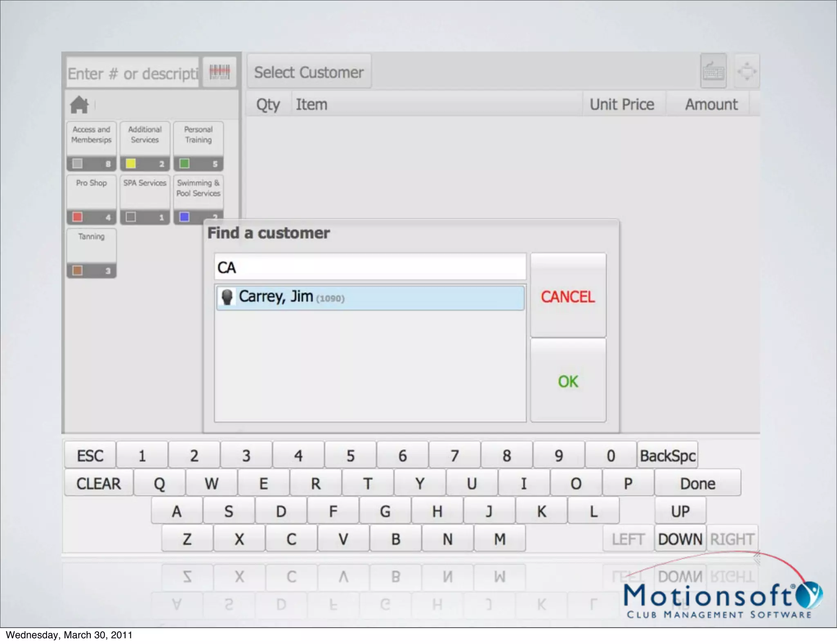
Task: Confirm with the green OK button
Action: coord(568,381)
